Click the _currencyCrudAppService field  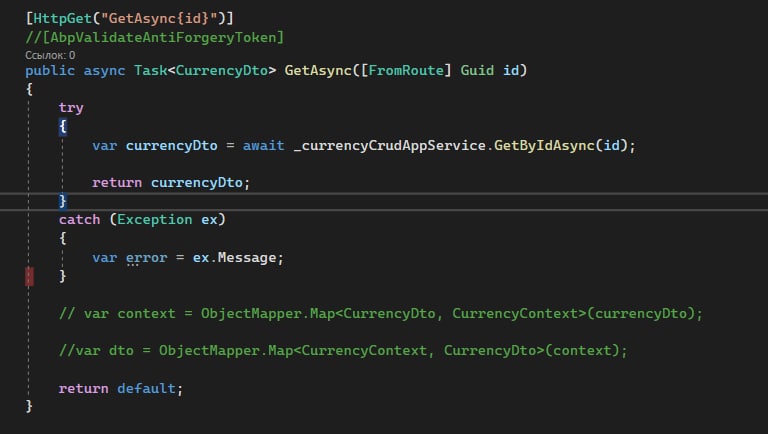pos(389,146)
